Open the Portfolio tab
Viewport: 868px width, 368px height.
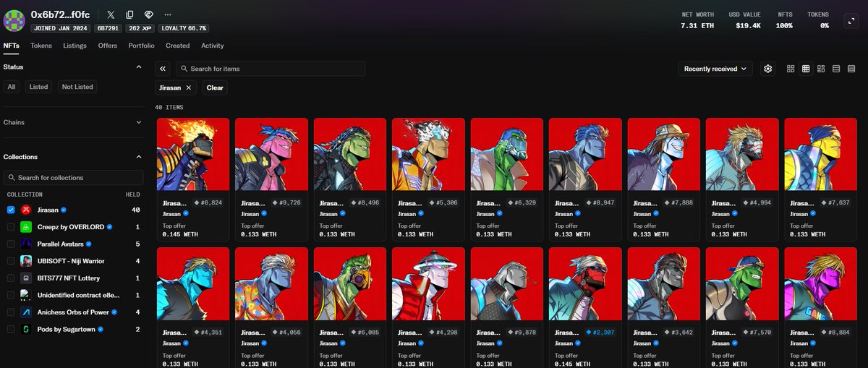click(141, 46)
